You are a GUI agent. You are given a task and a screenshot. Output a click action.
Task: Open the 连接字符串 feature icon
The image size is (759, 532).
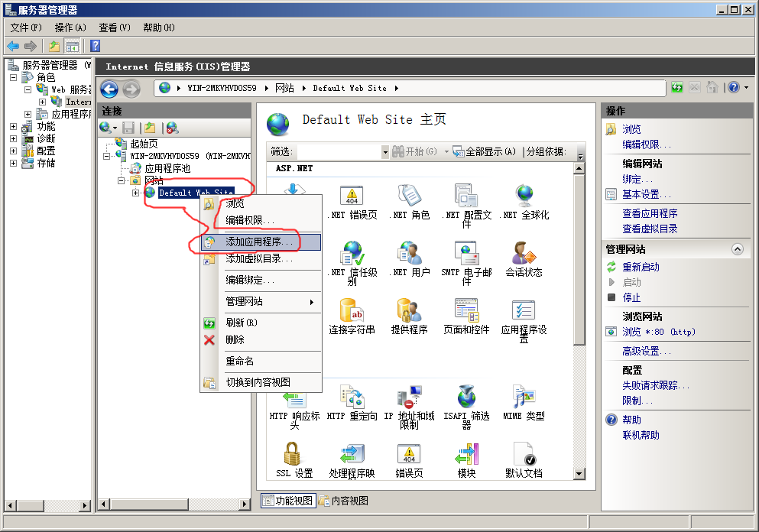pos(352,312)
